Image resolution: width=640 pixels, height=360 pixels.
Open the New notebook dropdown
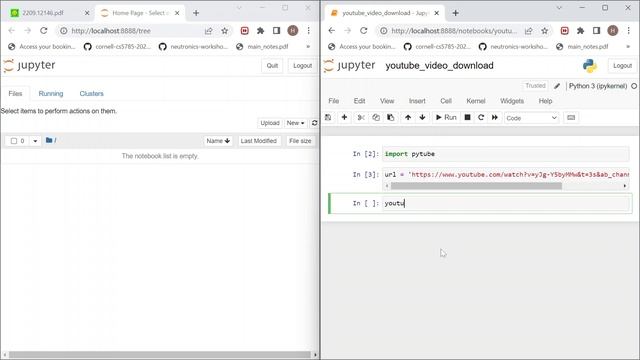296,123
